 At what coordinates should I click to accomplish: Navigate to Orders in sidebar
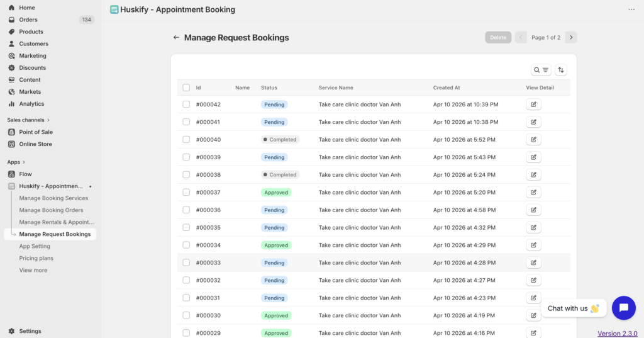[28, 20]
